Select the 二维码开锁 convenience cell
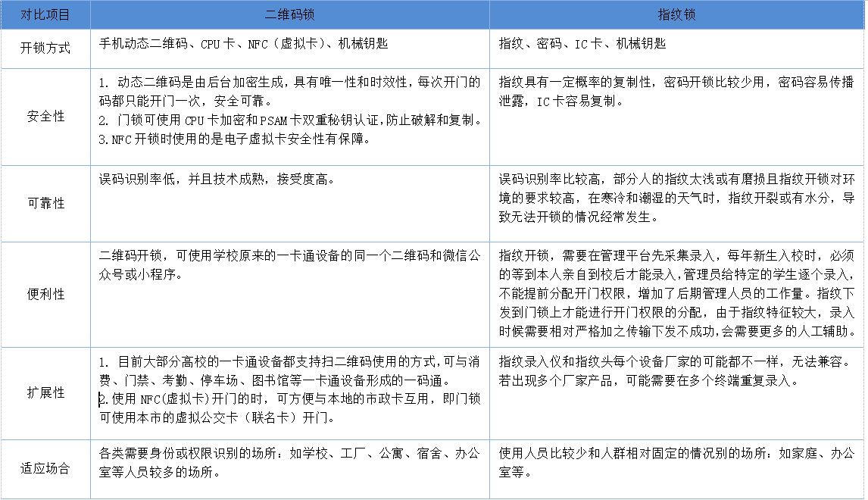Viewport: 868px width, 500px height. [290, 264]
